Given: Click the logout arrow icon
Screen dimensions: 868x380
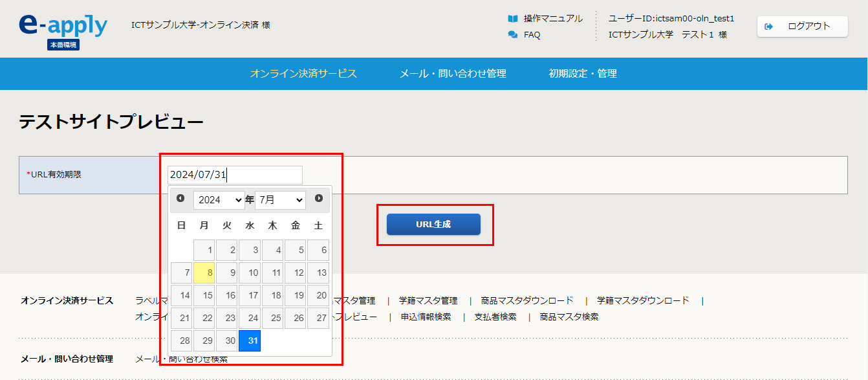Looking at the screenshot, I should click(x=769, y=27).
